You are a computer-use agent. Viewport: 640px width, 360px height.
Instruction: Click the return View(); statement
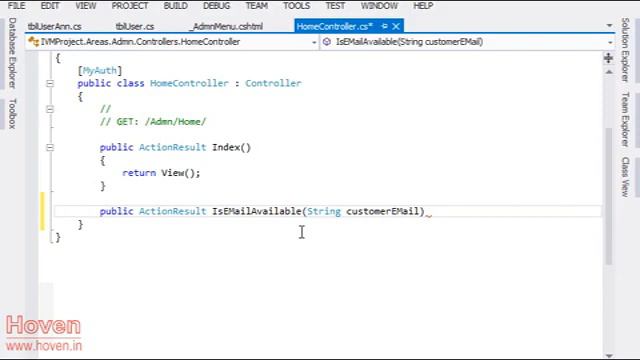coord(161,173)
